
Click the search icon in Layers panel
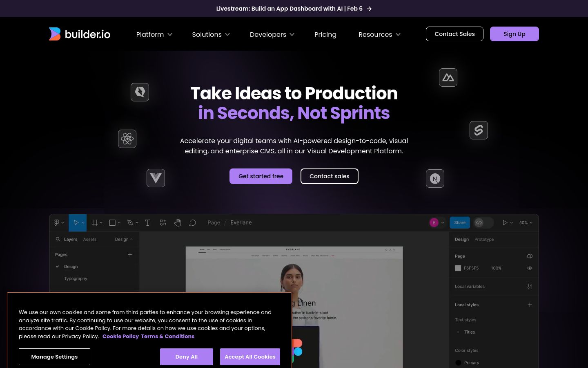click(x=58, y=239)
